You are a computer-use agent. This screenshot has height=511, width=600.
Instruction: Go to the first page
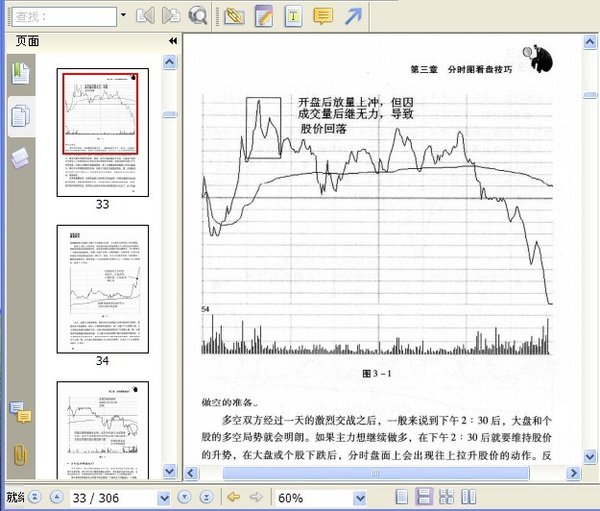pyautogui.click(x=35, y=497)
